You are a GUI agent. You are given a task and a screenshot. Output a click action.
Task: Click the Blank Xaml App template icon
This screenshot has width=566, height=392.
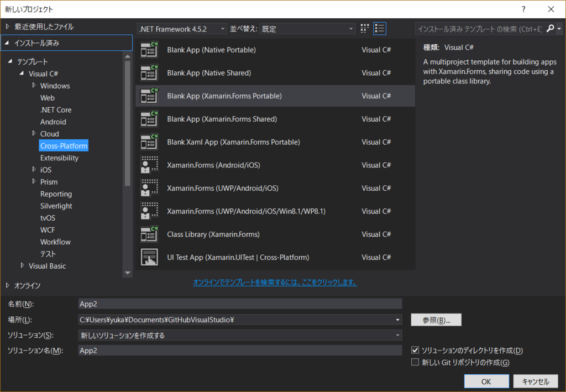[149, 142]
